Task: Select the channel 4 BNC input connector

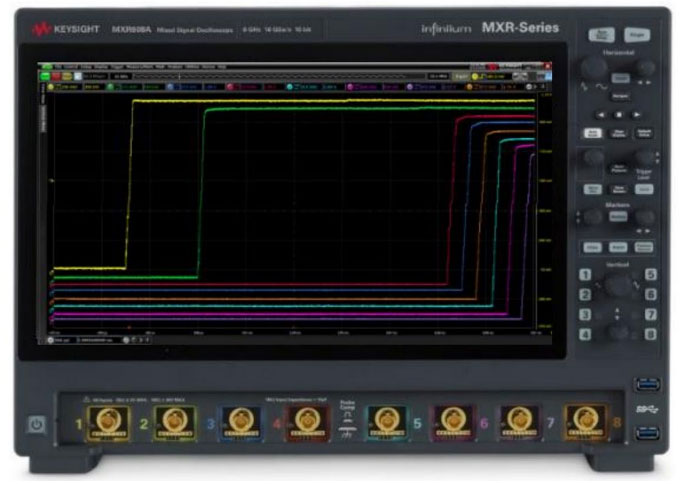Action: point(307,422)
